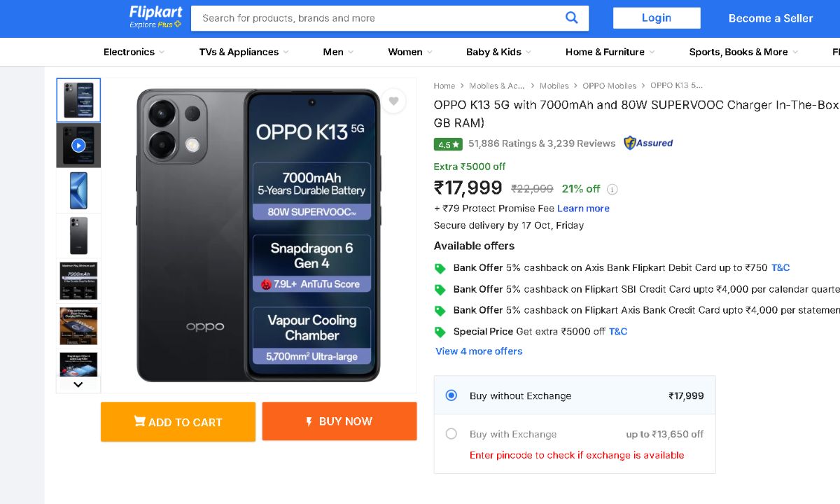Select the blue phone color thumbnail
Image resolution: width=840 pixels, height=504 pixels.
[x=78, y=190]
